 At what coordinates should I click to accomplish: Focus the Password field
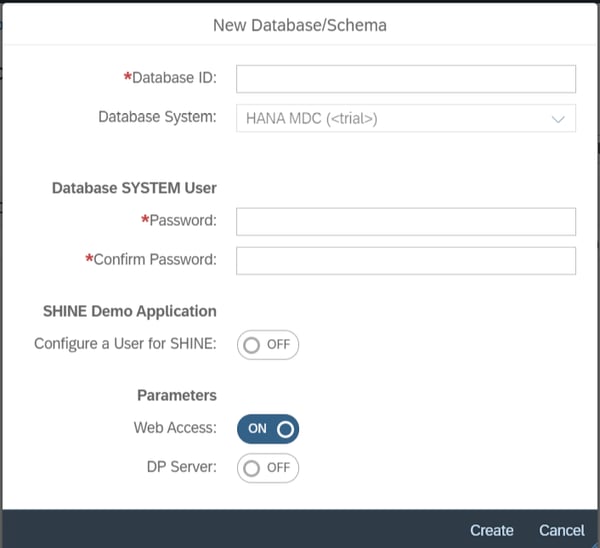pyautogui.click(x=406, y=222)
